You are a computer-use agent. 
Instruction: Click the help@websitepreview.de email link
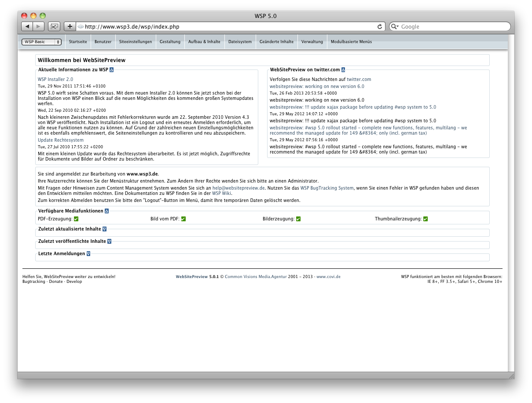coord(238,188)
